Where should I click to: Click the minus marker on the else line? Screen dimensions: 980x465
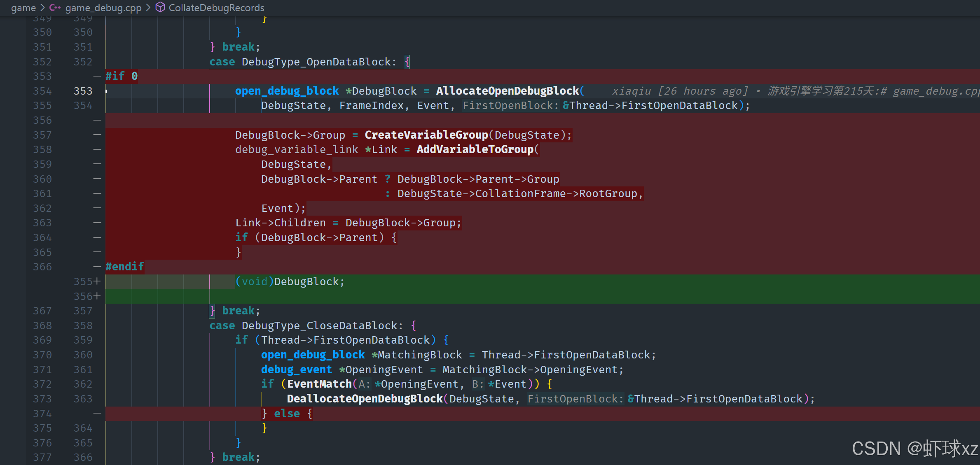coord(97,413)
